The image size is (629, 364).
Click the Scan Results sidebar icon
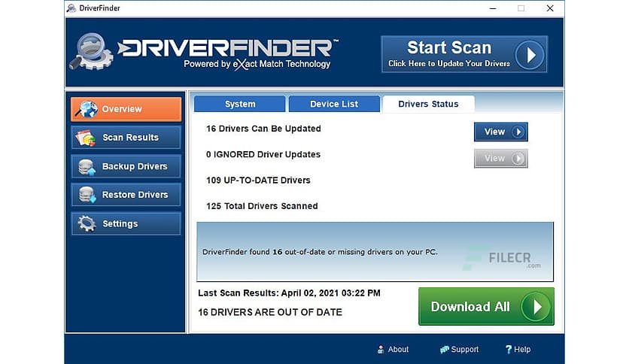(86, 138)
